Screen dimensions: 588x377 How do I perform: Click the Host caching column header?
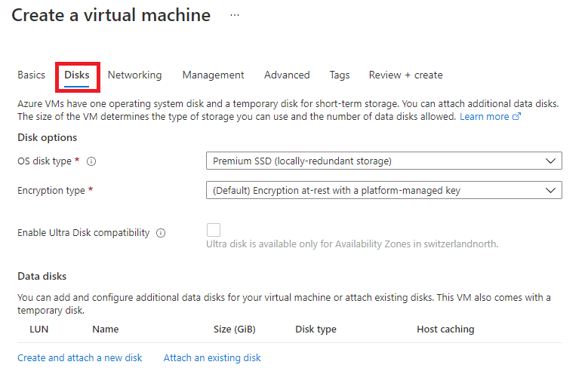[x=445, y=329]
